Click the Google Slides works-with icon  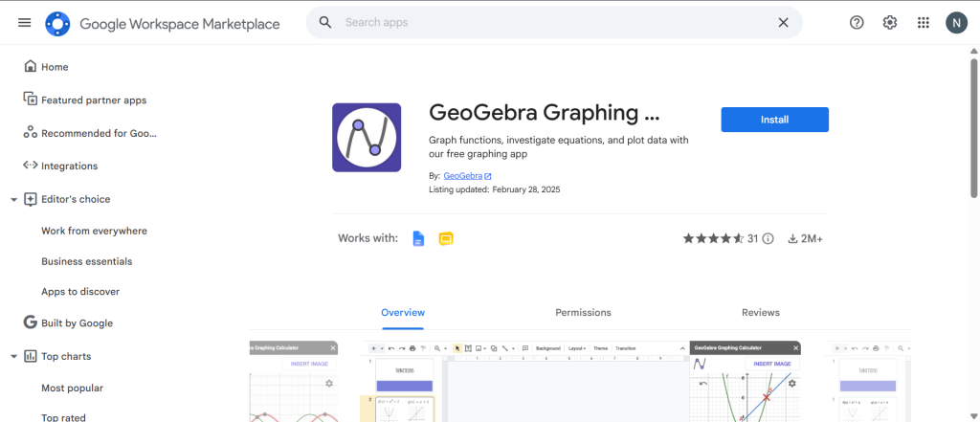tap(446, 238)
